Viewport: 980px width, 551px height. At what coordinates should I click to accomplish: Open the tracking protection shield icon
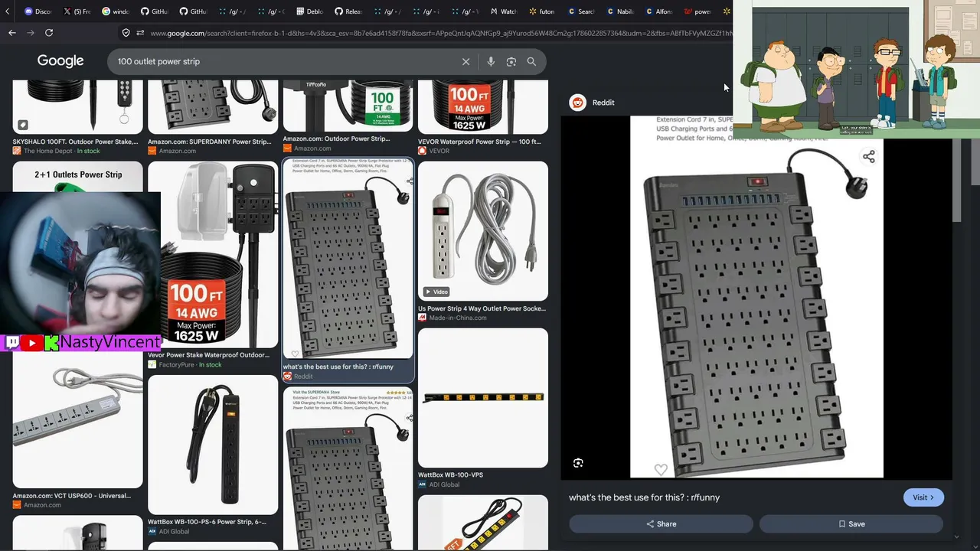126,33
